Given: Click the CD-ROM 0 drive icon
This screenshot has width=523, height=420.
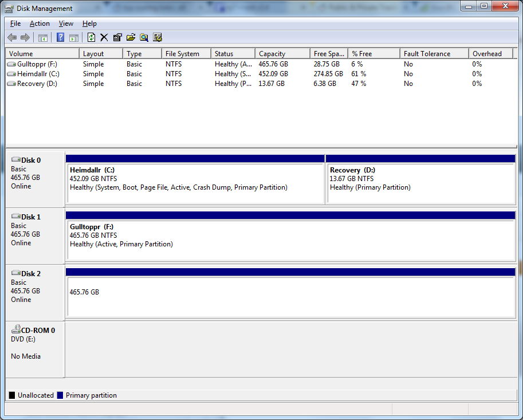Looking at the screenshot, I should (15, 329).
